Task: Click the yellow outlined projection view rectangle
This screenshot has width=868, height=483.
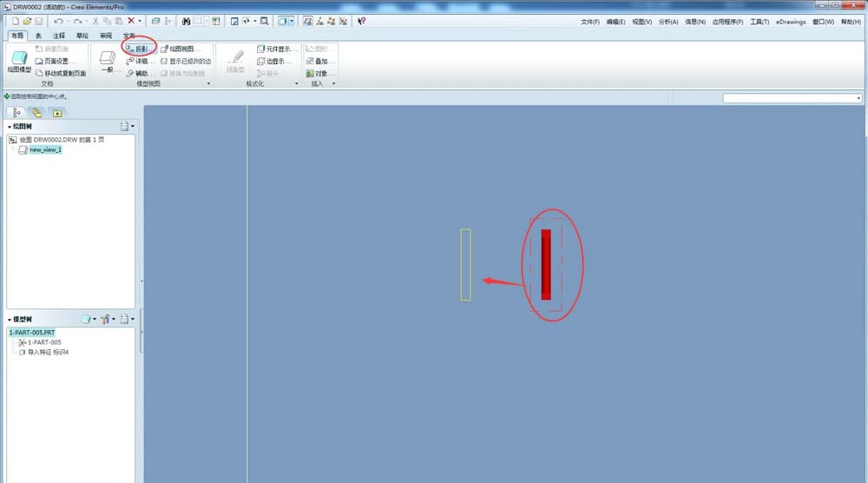Action: pos(465,265)
